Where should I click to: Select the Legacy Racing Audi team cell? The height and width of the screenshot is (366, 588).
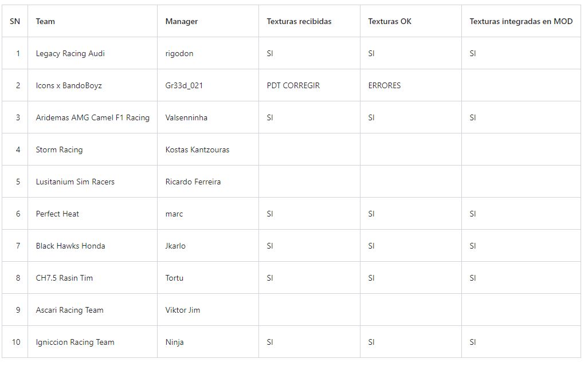[x=70, y=53]
